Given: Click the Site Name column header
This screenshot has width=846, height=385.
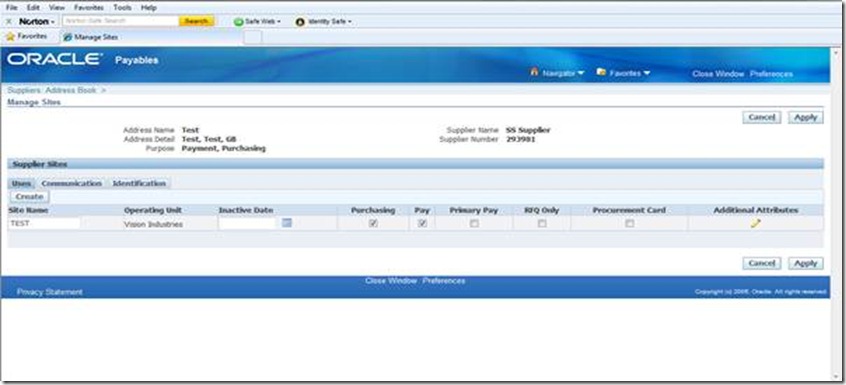Looking at the screenshot, I should coord(28,210).
